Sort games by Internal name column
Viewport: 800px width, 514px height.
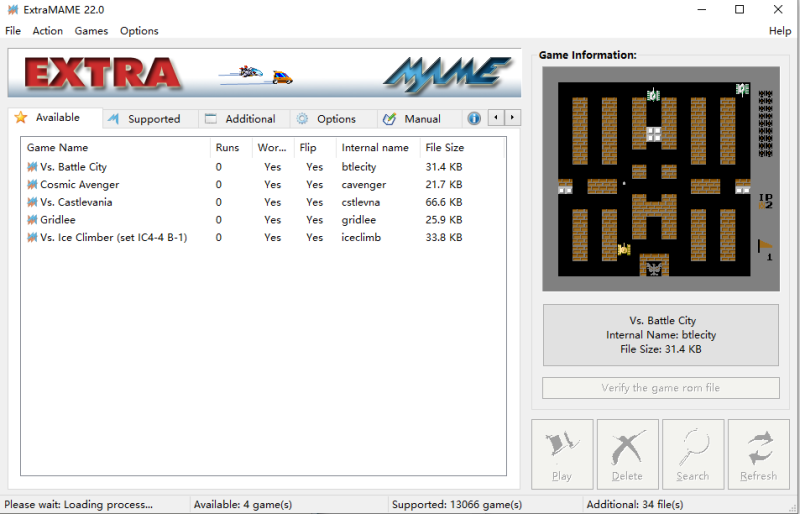point(375,148)
